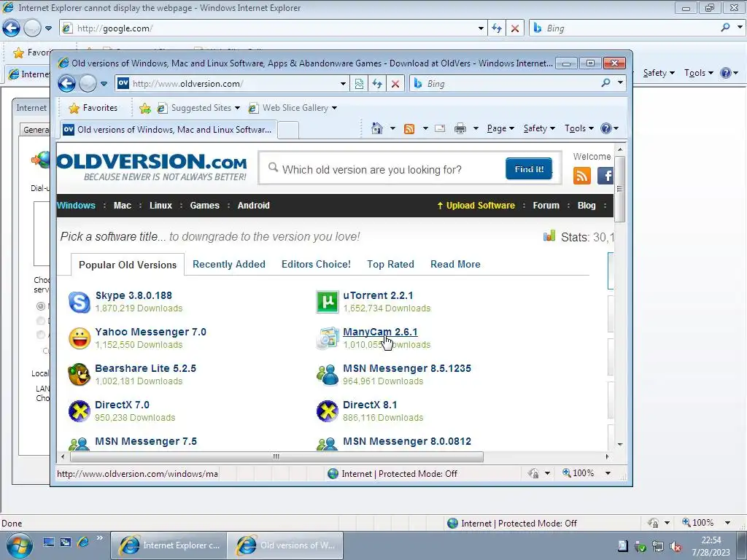Click the uTorrent icon
Viewport: 747px width, 560px height.
pos(328,302)
